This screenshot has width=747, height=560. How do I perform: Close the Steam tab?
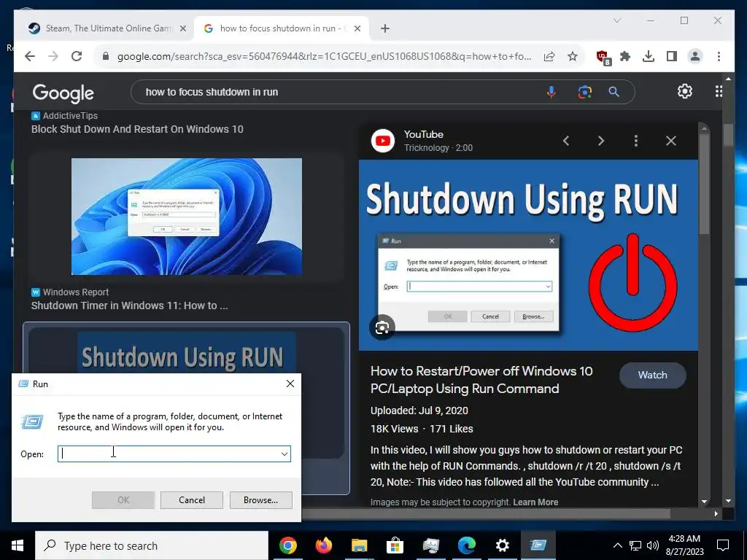coord(182,28)
